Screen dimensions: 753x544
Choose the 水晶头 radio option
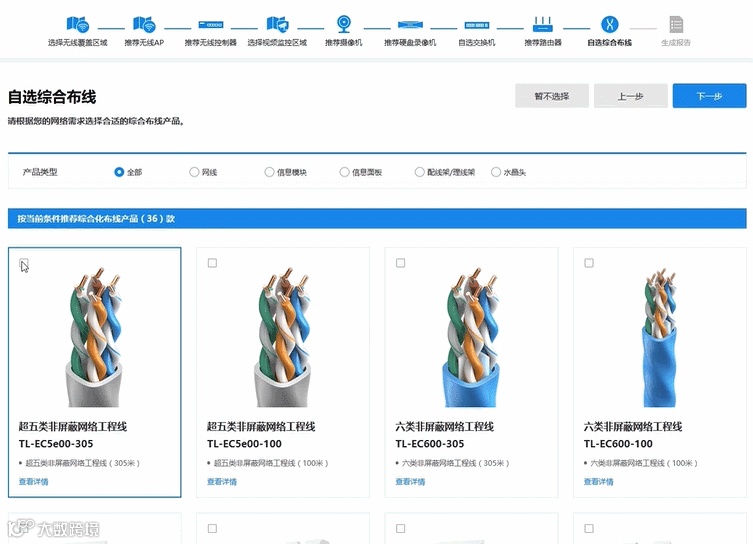(496, 172)
